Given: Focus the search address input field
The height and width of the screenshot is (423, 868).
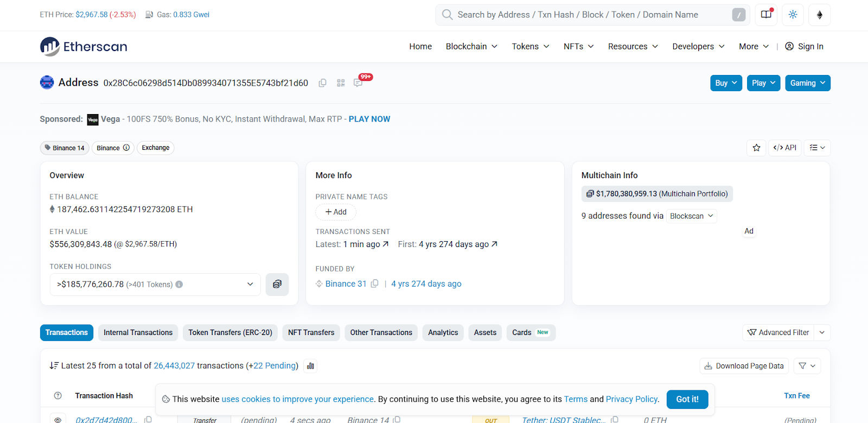Looking at the screenshot, I should tap(592, 15).
